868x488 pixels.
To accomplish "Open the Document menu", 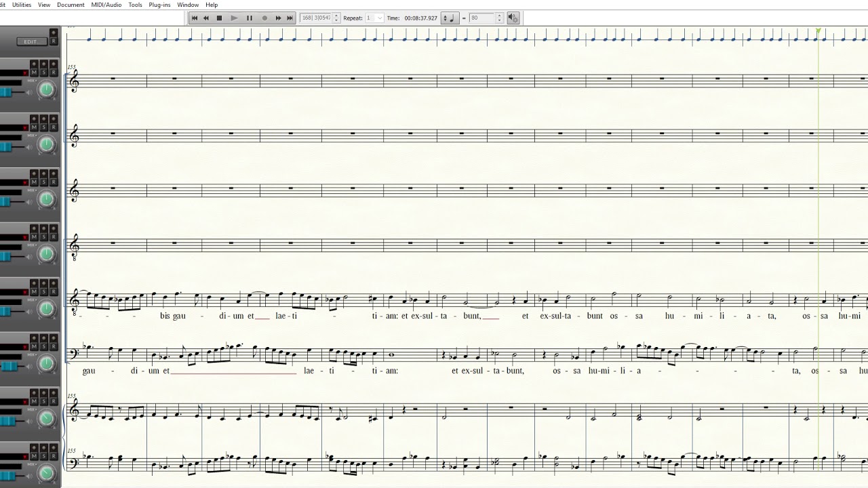I will click(x=71, y=5).
